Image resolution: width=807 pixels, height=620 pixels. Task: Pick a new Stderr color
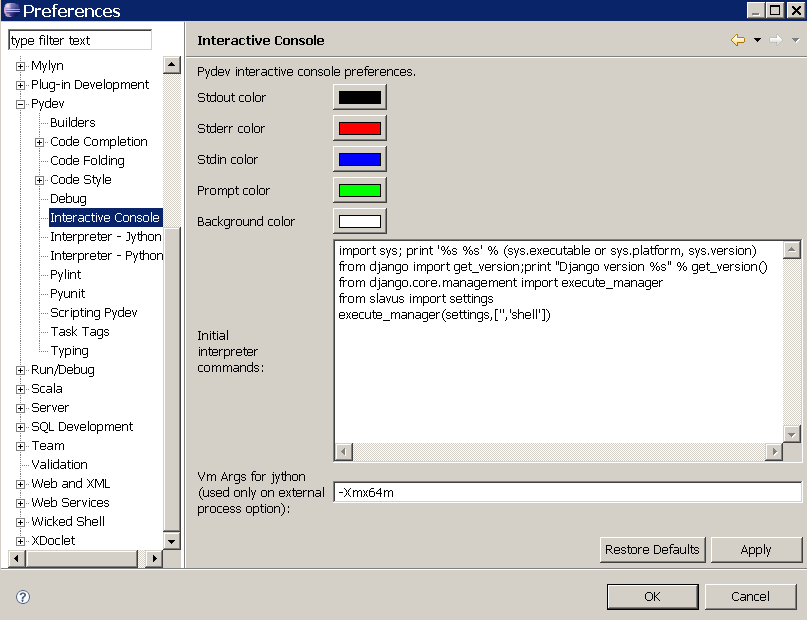[x=359, y=129]
